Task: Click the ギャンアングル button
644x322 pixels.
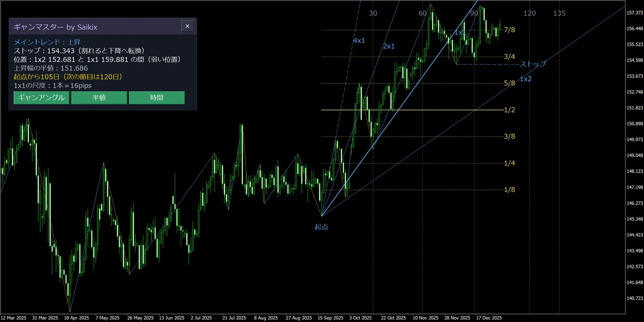Action: click(x=41, y=97)
